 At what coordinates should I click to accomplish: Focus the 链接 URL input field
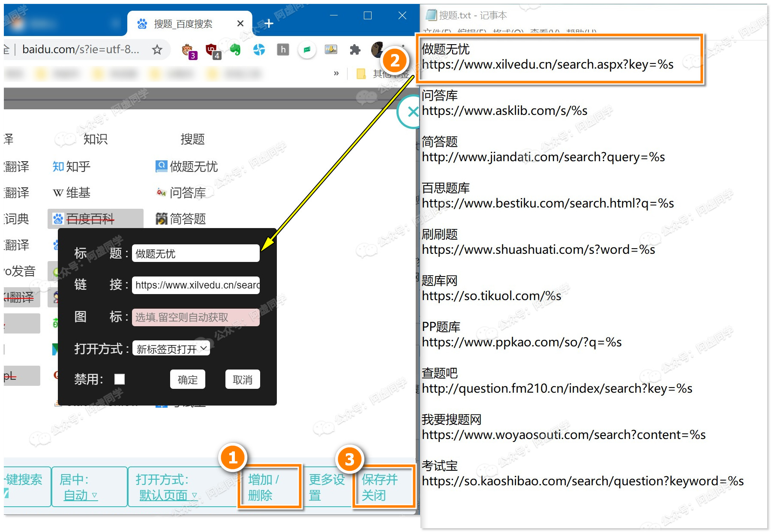tap(196, 285)
